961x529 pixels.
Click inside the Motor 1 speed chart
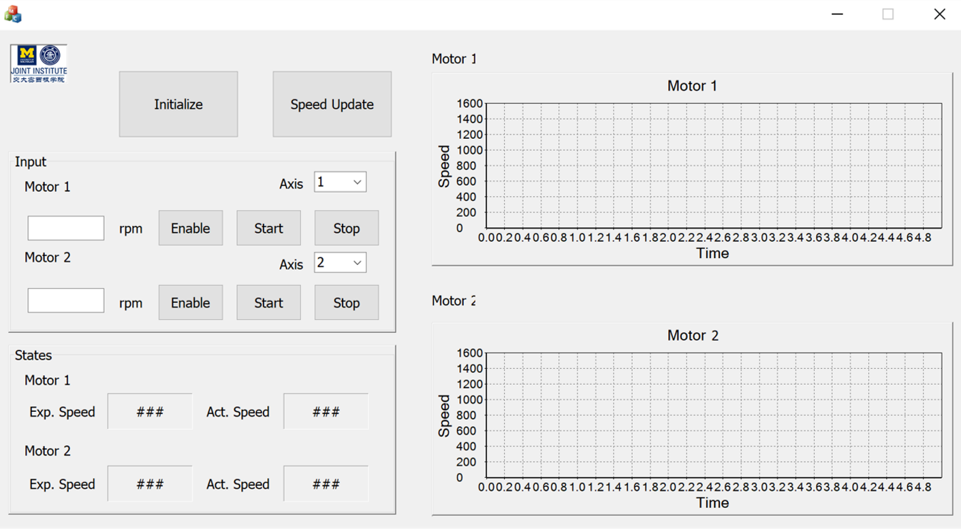click(712, 166)
